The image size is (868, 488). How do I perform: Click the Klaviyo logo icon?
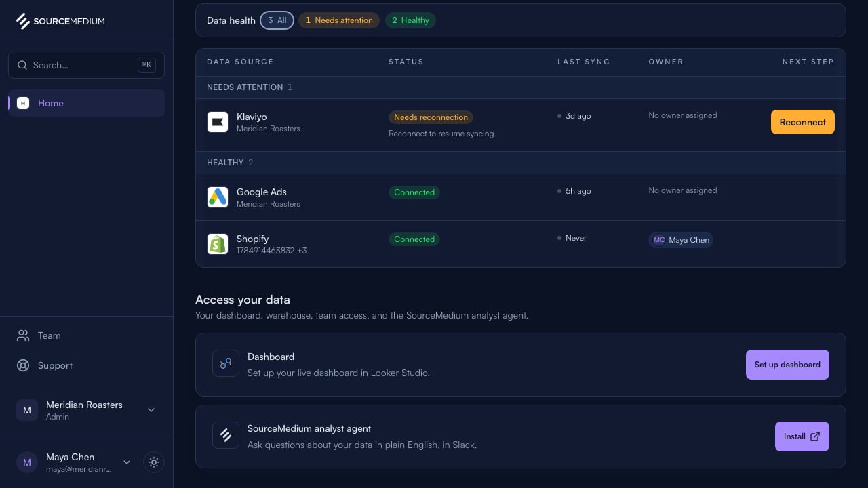[x=218, y=122]
